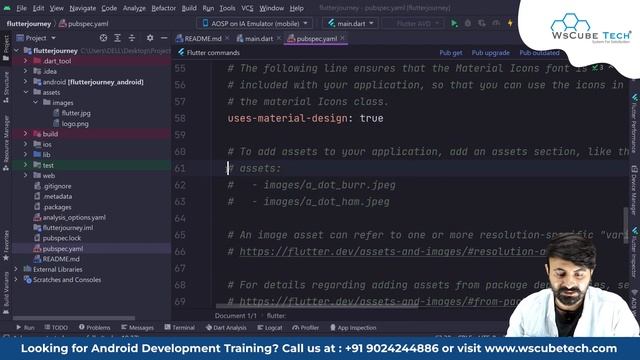Expand the lib folder
The height and width of the screenshot is (360, 640).
[x=25, y=155]
